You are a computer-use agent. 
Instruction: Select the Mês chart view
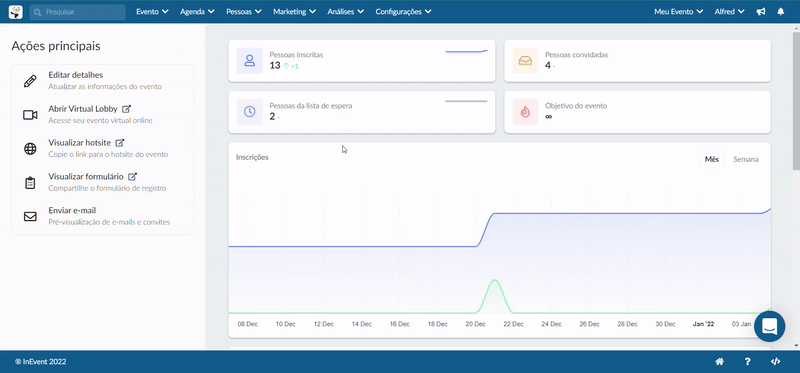(x=712, y=159)
